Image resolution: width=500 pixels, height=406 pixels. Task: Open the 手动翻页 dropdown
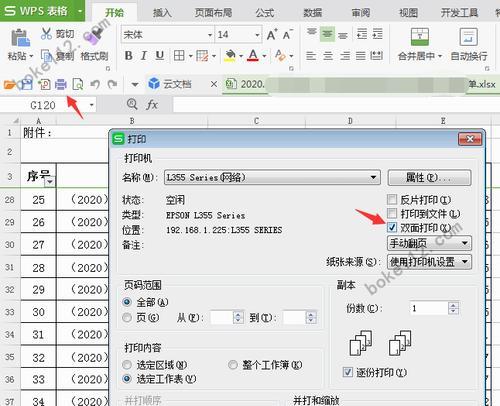point(429,243)
